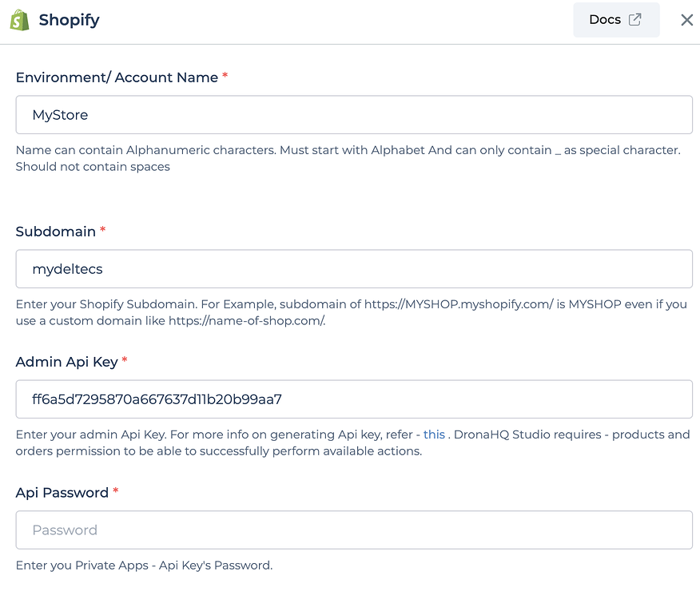Screen dimensions: 700x599
Task: Click the DronaHQ Studio permissions help text
Action: (x=352, y=442)
